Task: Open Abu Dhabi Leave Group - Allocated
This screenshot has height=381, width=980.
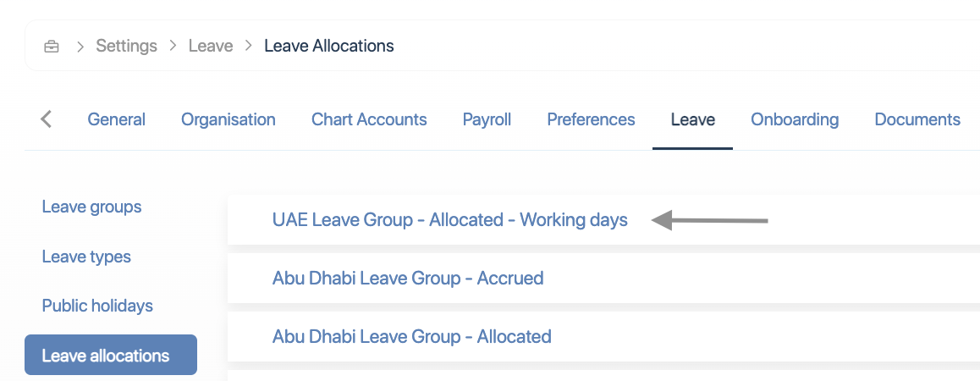Action: tap(411, 336)
